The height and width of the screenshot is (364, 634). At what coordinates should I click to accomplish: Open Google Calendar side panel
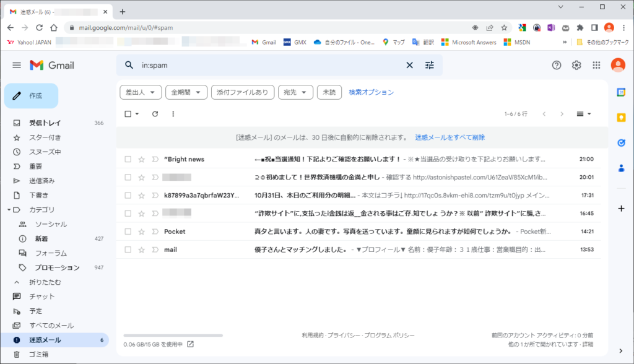tap(622, 93)
